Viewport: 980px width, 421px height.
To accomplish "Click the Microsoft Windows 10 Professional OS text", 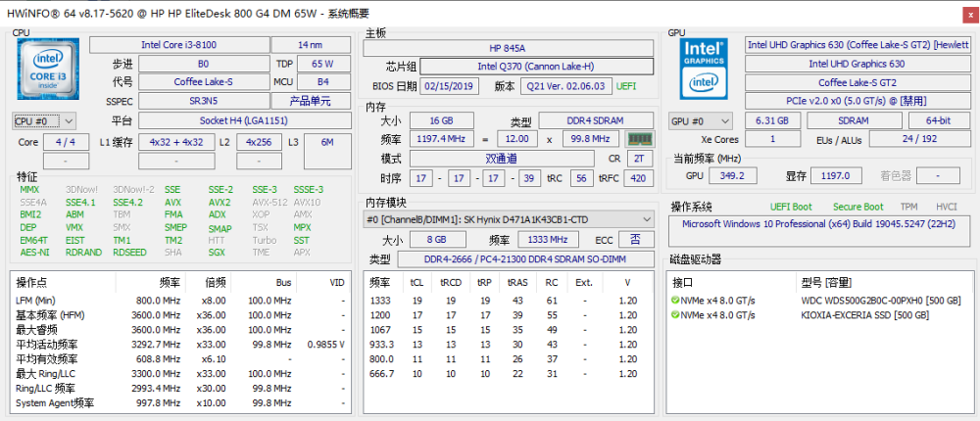I will [818, 223].
